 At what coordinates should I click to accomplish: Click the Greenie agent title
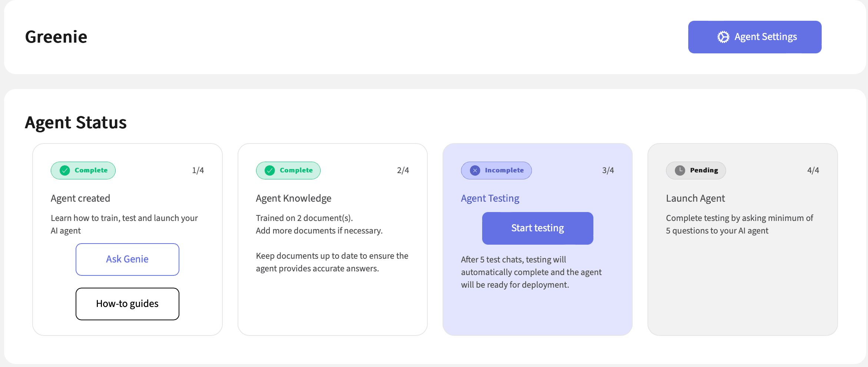click(56, 37)
